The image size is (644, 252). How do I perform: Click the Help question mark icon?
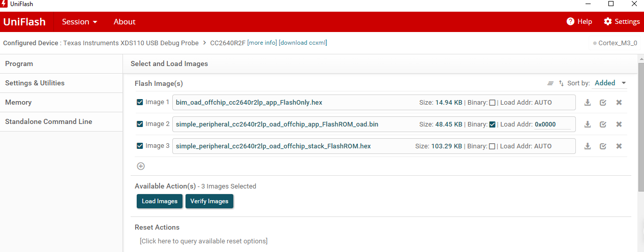point(570,21)
